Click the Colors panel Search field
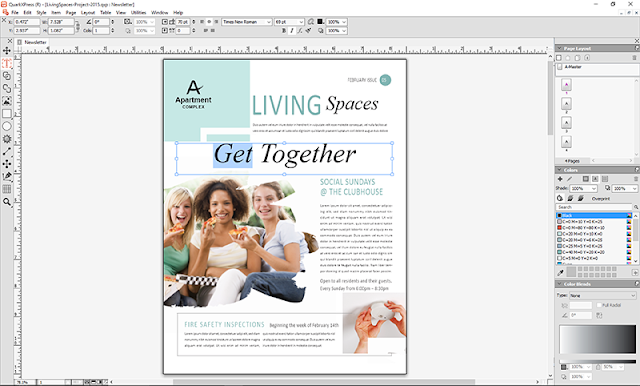 coord(594,207)
